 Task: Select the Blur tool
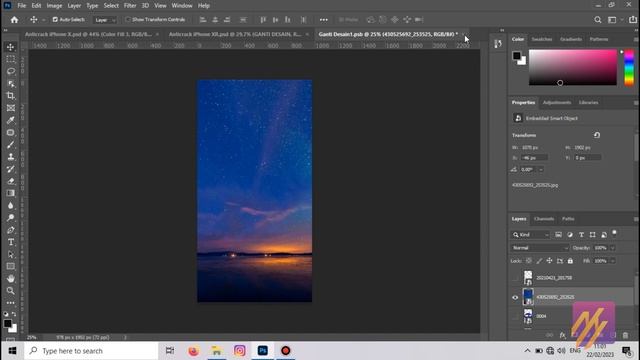click(x=11, y=205)
